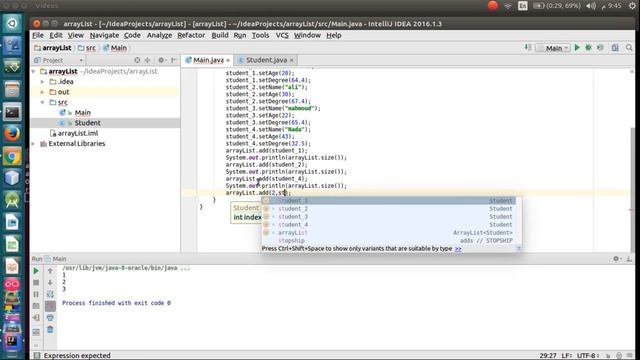Toggle scroll to end in Run console
Screen dimensions: 640x360
click(x=50, y=306)
